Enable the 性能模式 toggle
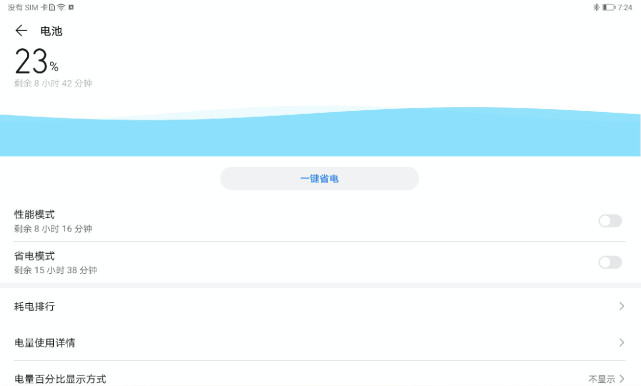Screen dimensions: 641x386 coord(610,221)
